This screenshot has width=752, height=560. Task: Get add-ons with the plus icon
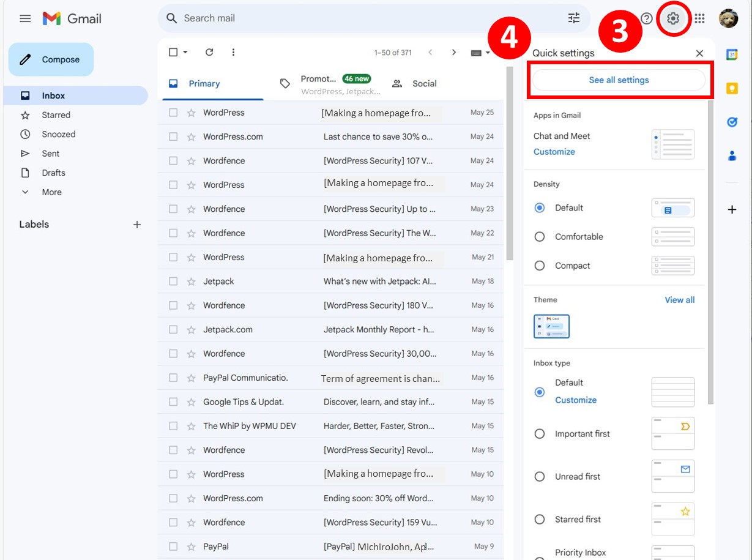pyautogui.click(x=732, y=210)
